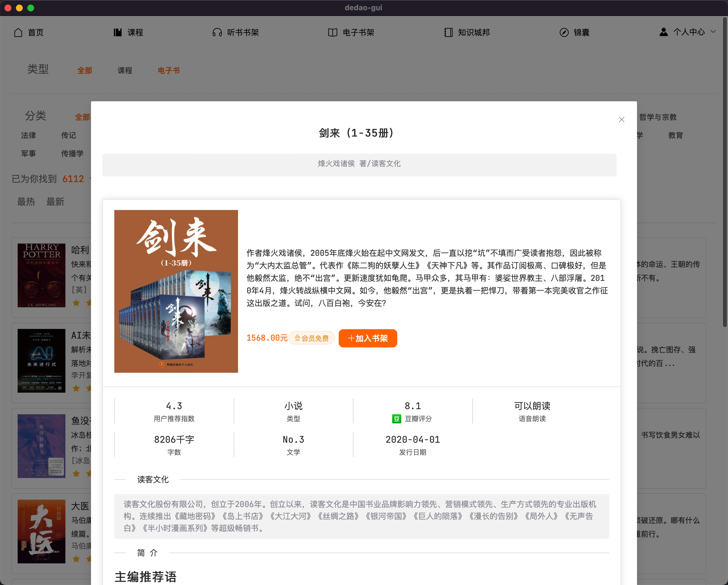Choose the 哲学与宗教 category
728x585 pixels.
658,117
